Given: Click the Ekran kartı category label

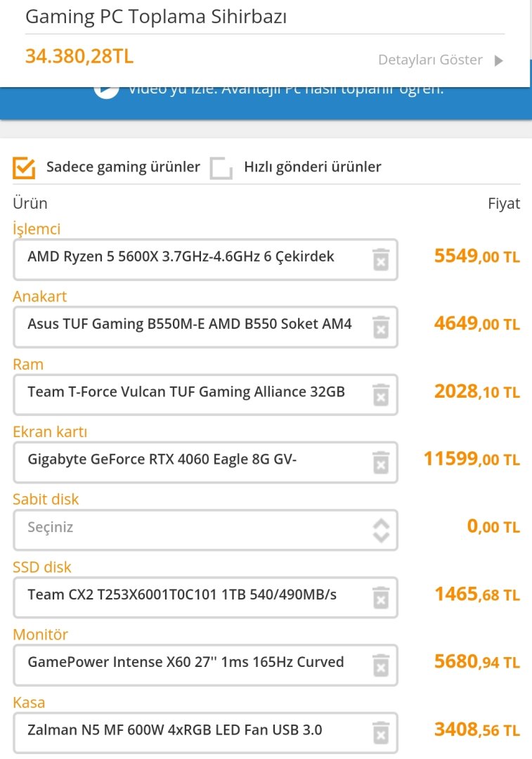Looking at the screenshot, I should 50,432.
